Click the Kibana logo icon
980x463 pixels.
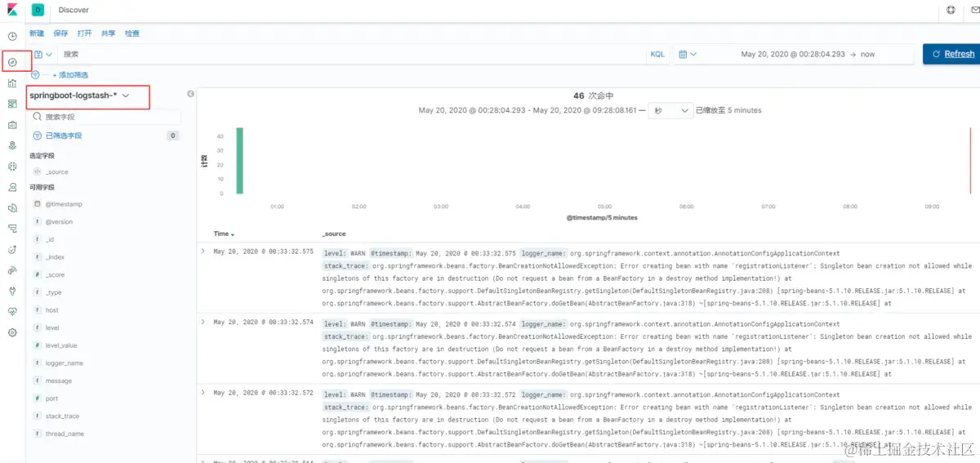coord(12,11)
